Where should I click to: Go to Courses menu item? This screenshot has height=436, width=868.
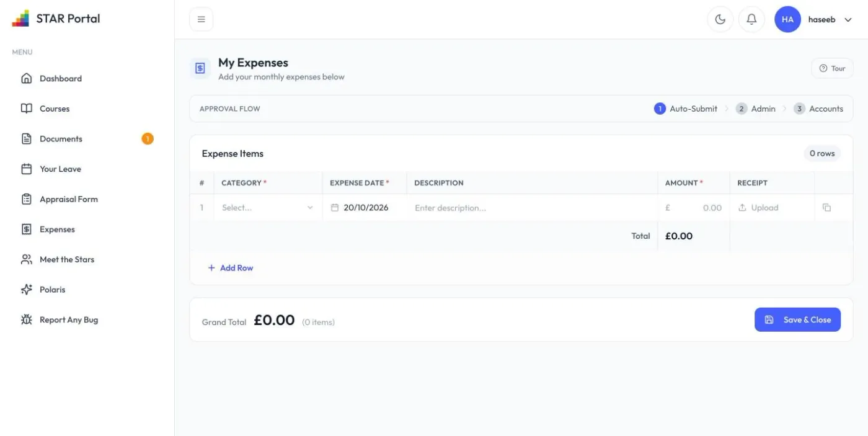(87, 109)
